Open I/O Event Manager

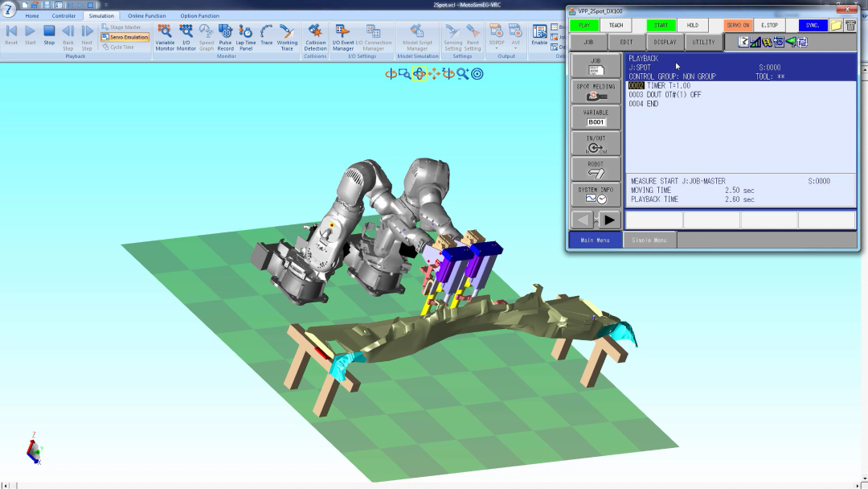point(342,37)
